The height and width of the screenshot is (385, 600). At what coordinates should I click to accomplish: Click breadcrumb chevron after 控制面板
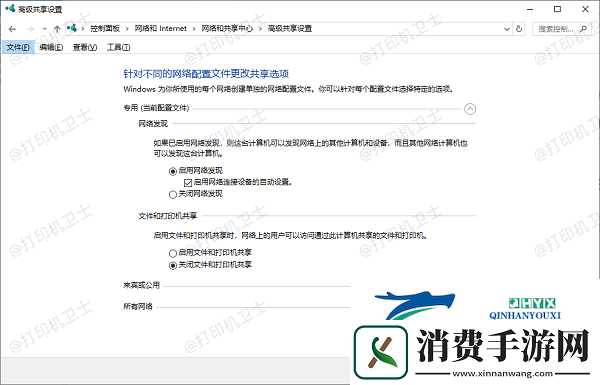coord(127,29)
